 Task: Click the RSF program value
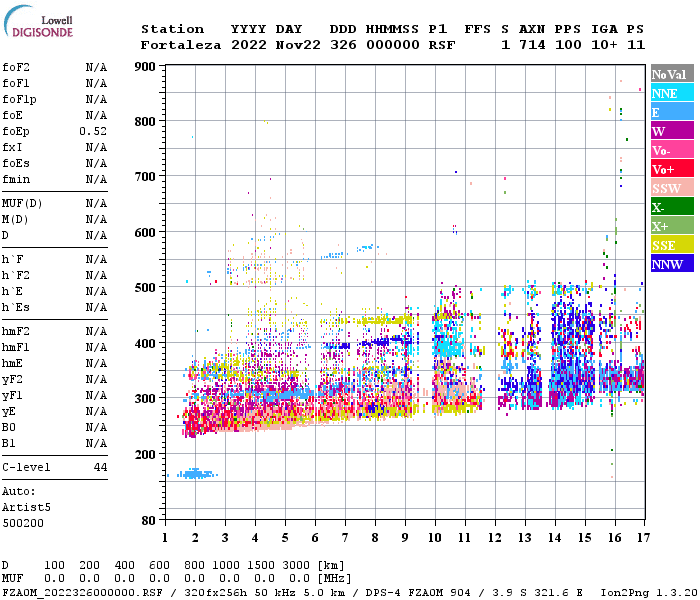pyautogui.click(x=442, y=45)
